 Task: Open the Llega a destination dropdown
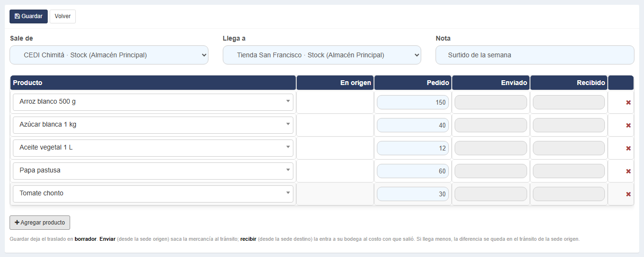322,55
